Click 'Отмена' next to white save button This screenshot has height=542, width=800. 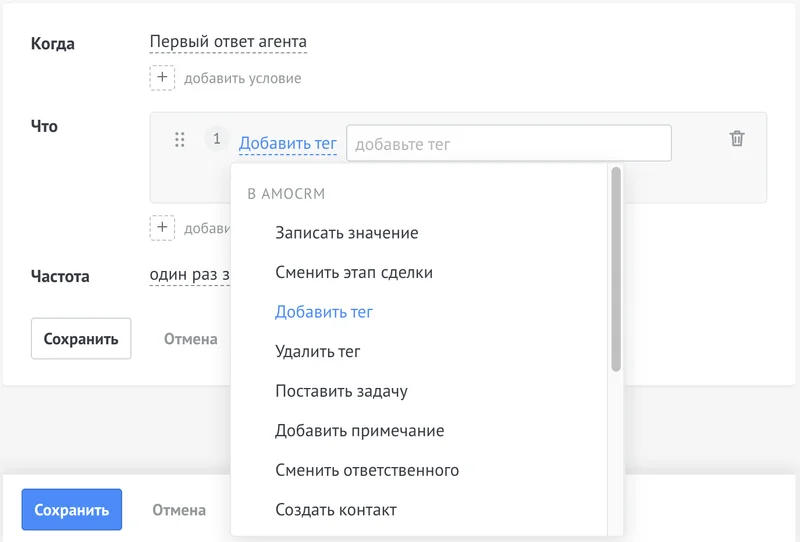(190, 339)
